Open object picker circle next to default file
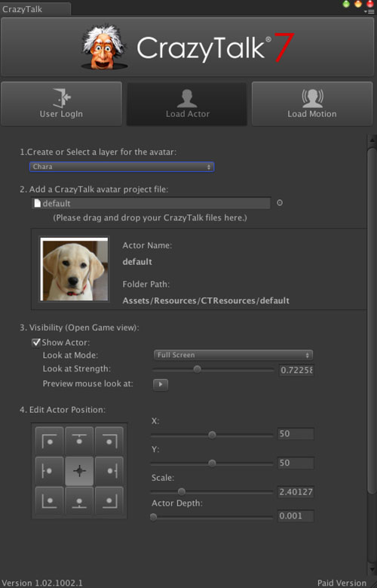377x588 pixels. pos(280,203)
